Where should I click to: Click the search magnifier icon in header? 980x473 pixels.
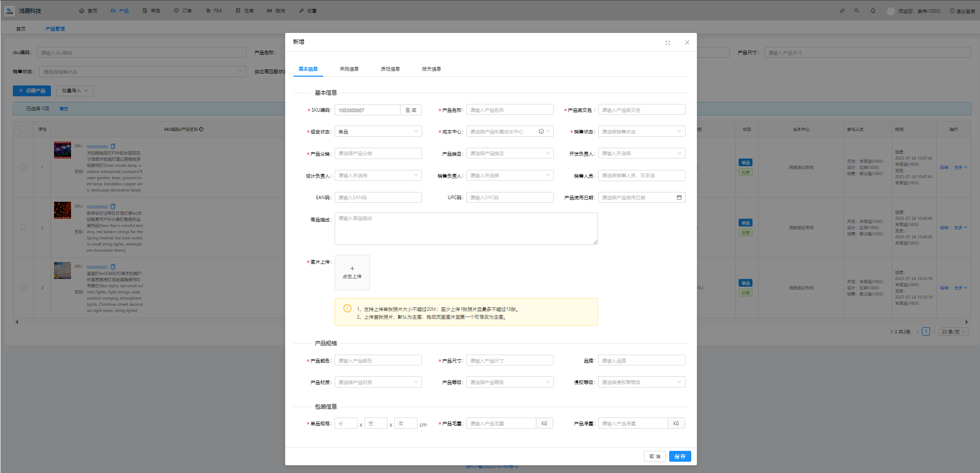(856, 11)
